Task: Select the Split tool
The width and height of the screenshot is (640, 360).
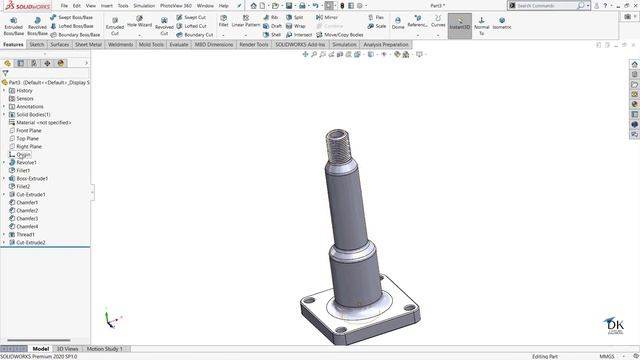Action: pyautogui.click(x=295, y=17)
